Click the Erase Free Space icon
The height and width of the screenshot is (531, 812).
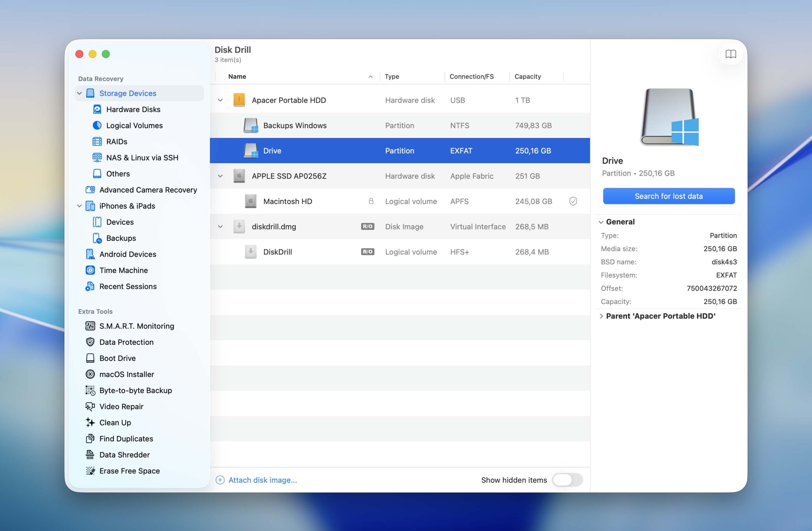click(90, 471)
